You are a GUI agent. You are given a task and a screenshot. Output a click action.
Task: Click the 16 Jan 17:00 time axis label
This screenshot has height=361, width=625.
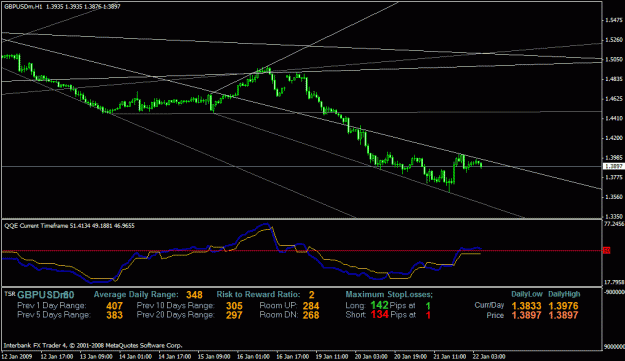click(293, 356)
